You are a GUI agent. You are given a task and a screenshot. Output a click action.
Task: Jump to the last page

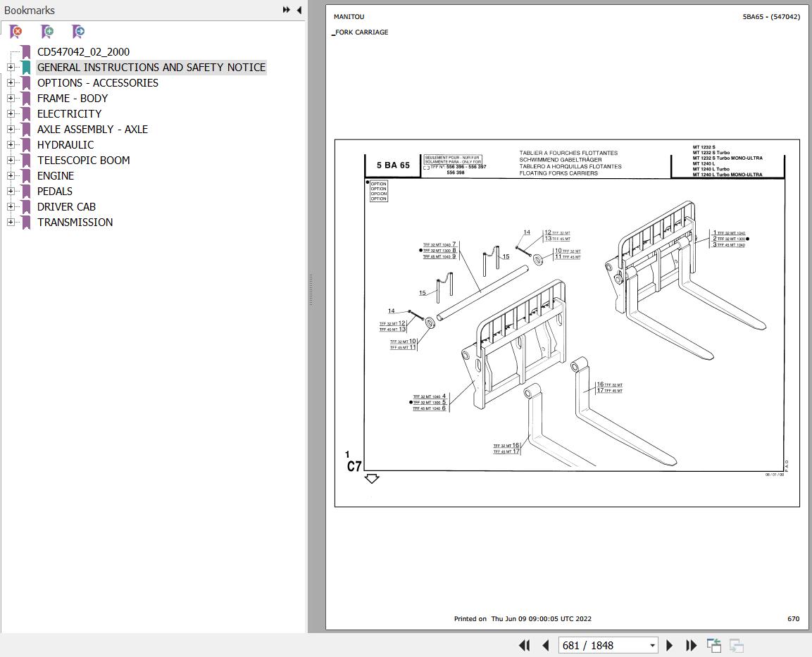point(691,646)
